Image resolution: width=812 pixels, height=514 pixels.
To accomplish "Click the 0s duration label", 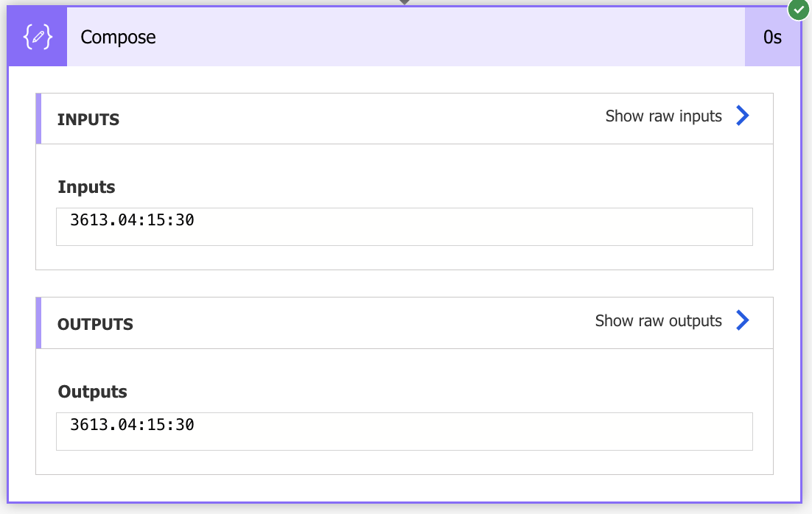I will (772, 37).
